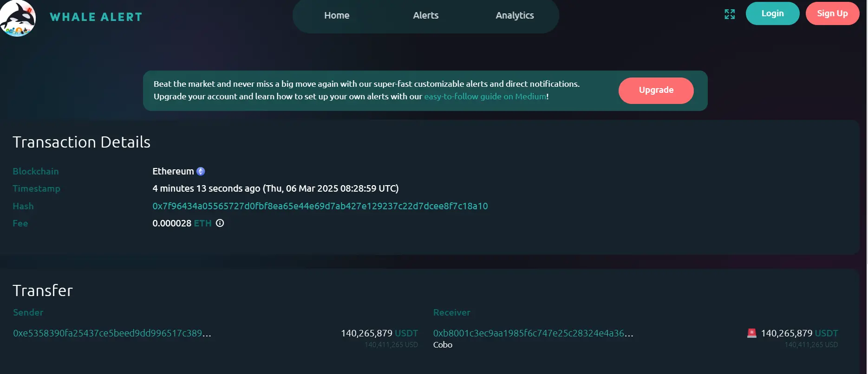This screenshot has width=868, height=374.
Task: Hit the Upgrade button in the banner
Action: click(x=656, y=90)
